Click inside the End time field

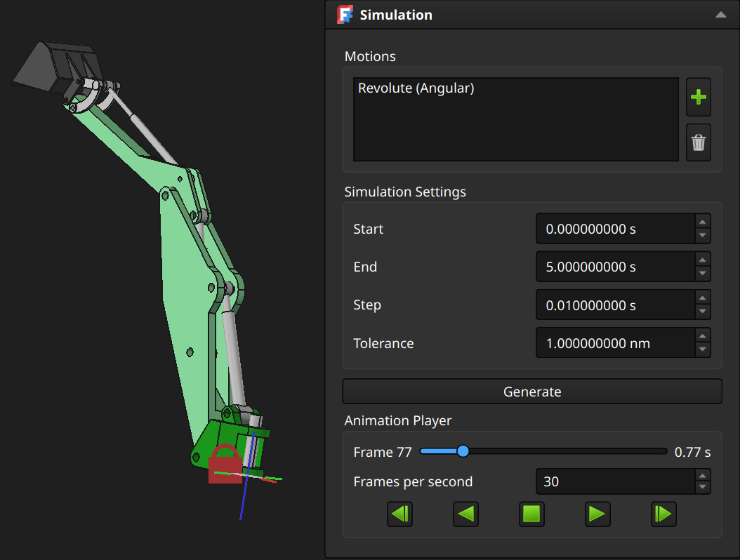coord(616,267)
